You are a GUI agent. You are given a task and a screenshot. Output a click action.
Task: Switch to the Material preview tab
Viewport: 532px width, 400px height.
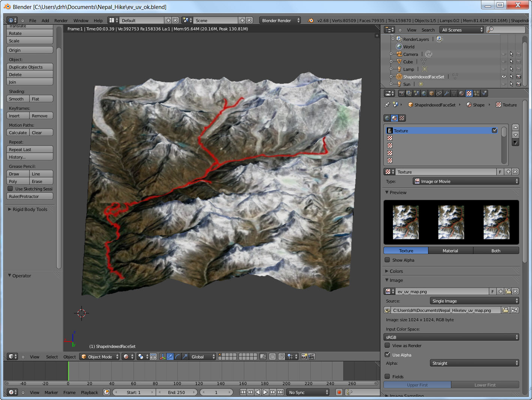pyautogui.click(x=451, y=250)
